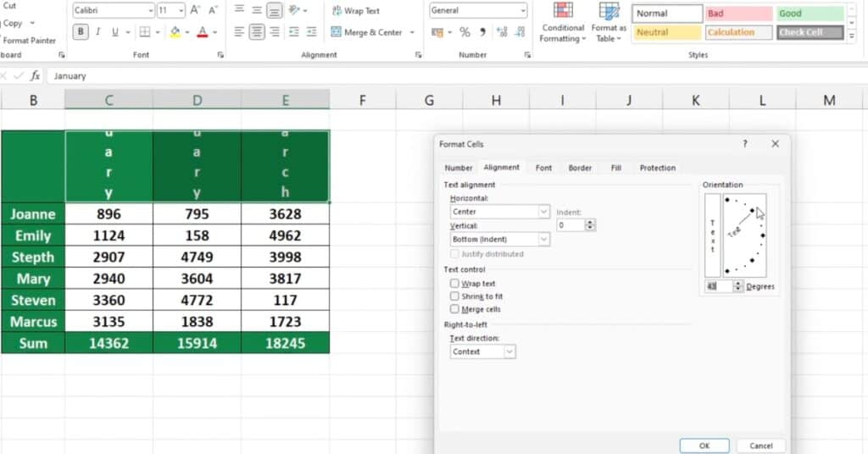Click Decrease Indent icon

point(294,32)
